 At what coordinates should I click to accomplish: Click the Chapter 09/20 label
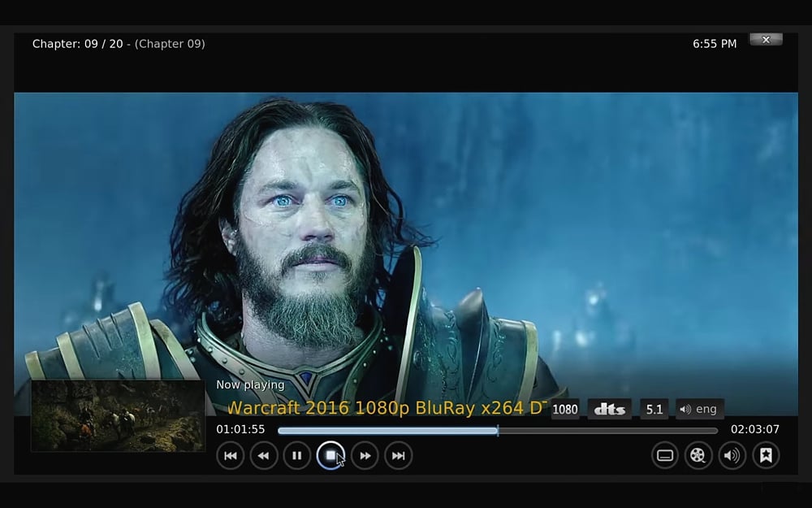pos(118,44)
